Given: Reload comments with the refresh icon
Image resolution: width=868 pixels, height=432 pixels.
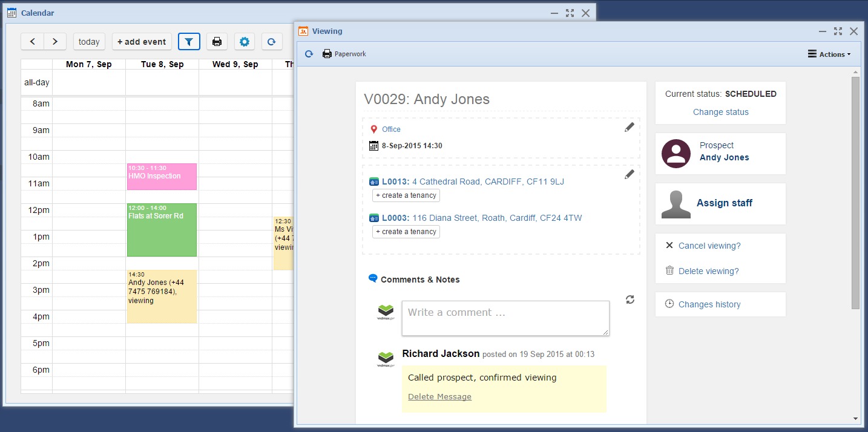Looking at the screenshot, I should coord(630,299).
